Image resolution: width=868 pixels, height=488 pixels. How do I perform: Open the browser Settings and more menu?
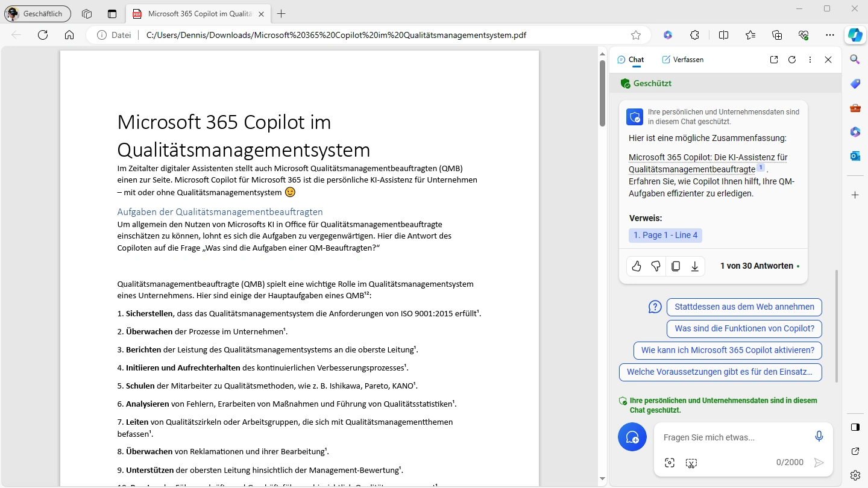pos(830,35)
